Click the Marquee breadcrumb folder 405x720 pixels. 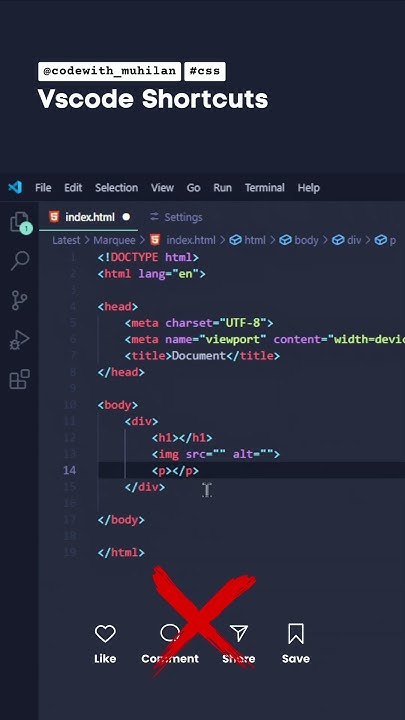tap(114, 240)
